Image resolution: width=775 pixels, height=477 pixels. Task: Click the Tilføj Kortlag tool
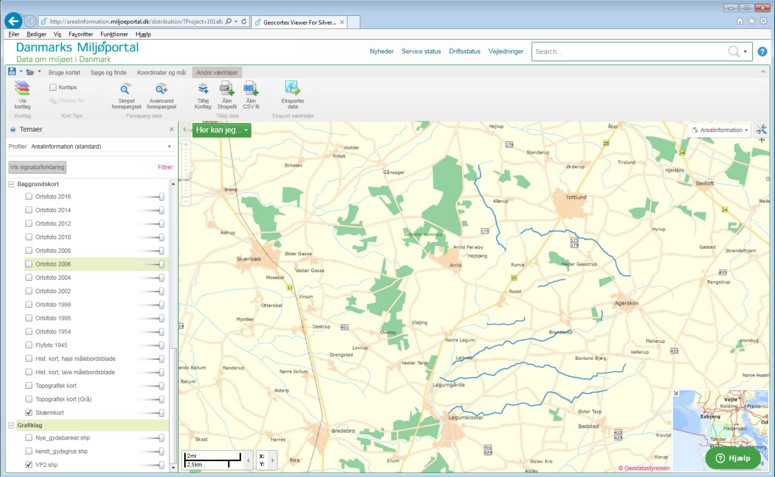[203, 96]
